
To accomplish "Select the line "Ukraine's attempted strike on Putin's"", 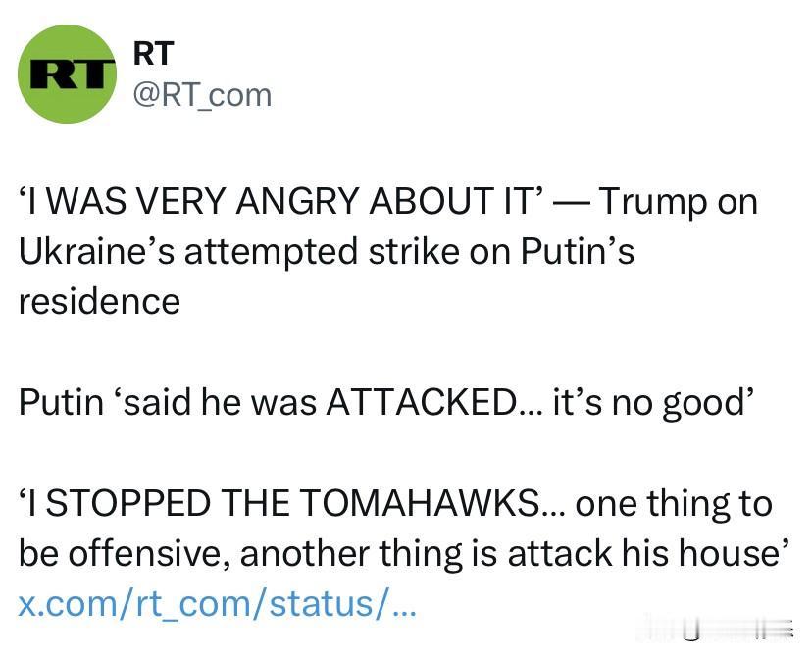I will 327,252.
